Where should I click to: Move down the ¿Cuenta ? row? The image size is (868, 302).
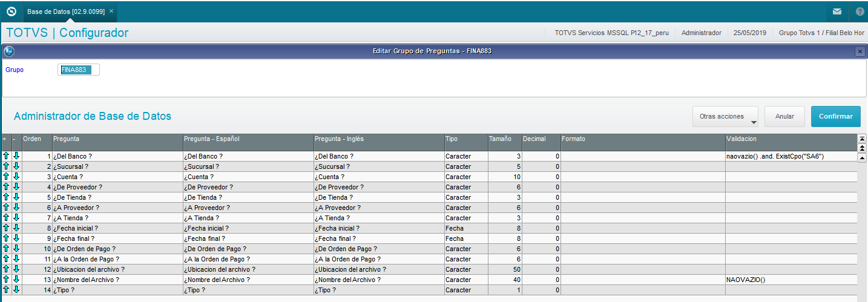pos(16,177)
